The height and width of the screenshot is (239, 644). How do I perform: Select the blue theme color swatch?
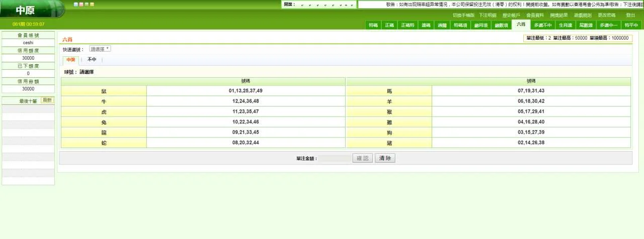(x=75, y=5)
